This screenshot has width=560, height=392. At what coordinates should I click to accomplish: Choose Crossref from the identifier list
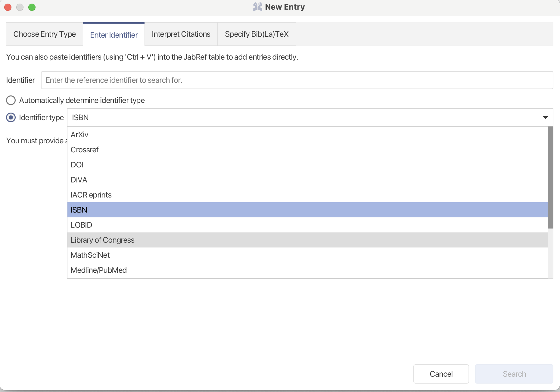(x=307, y=150)
